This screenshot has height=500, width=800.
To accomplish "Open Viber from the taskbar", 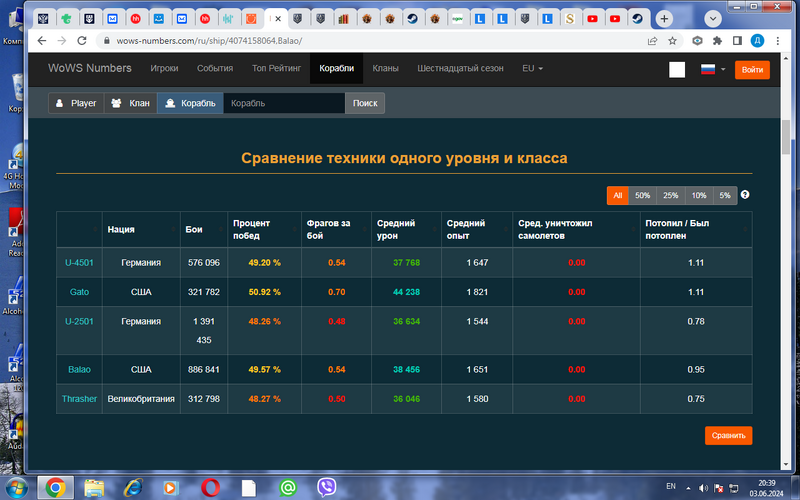I will (327, 488).
